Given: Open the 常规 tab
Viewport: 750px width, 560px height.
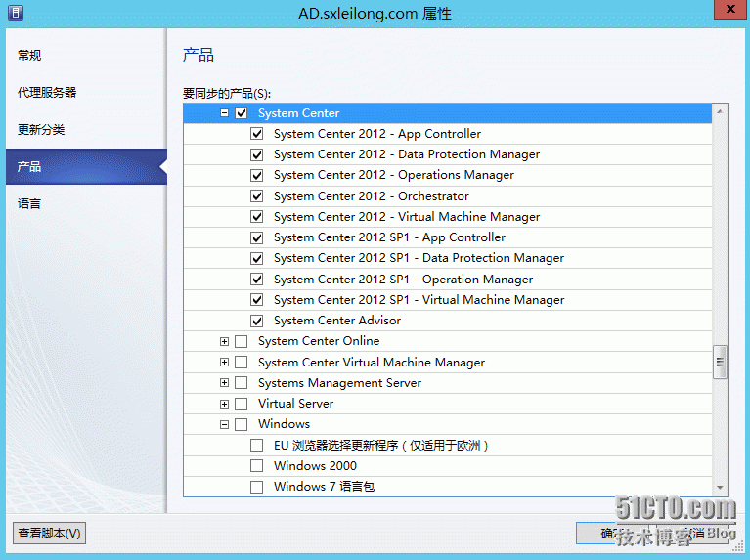Looking at the screenshot, I should (29, 56).
